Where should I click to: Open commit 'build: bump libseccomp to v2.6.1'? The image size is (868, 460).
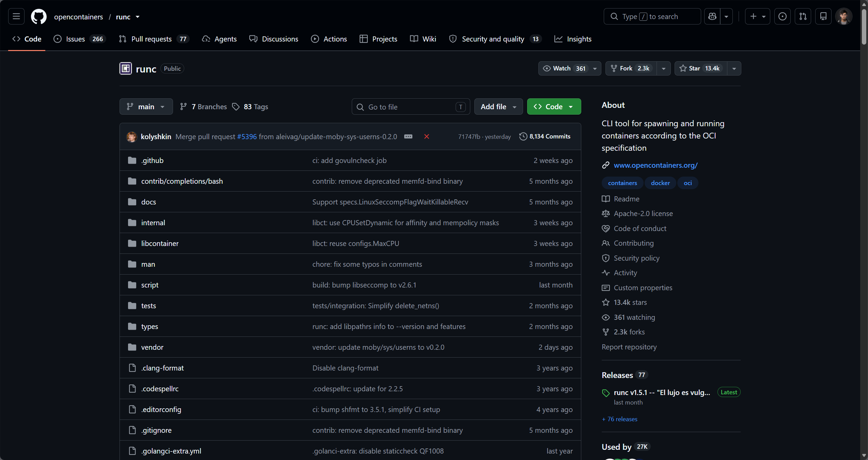click(364, 285)
